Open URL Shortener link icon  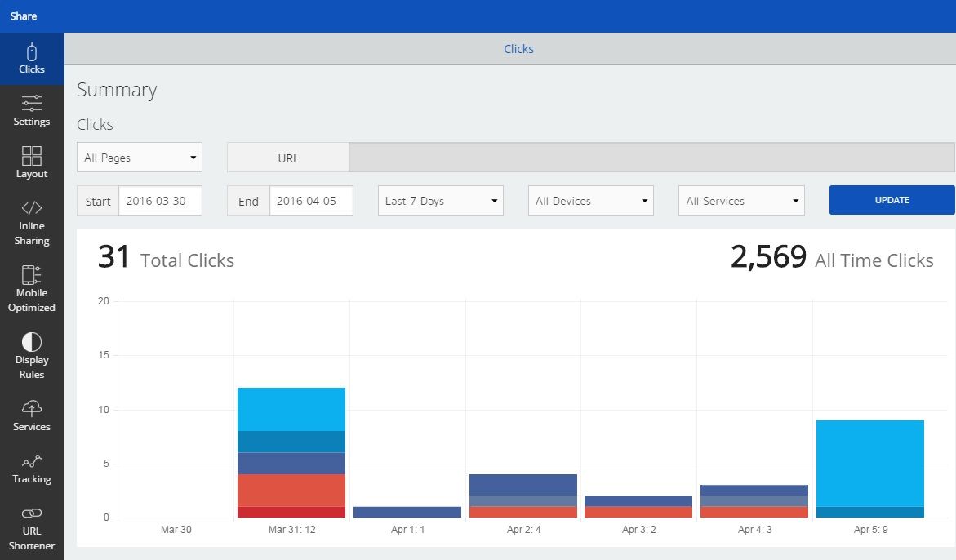pyautogui.click(x=32, y=513)
